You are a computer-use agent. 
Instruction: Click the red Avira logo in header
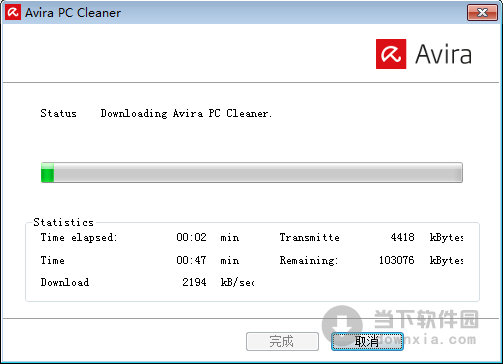[x=391, y=54]
